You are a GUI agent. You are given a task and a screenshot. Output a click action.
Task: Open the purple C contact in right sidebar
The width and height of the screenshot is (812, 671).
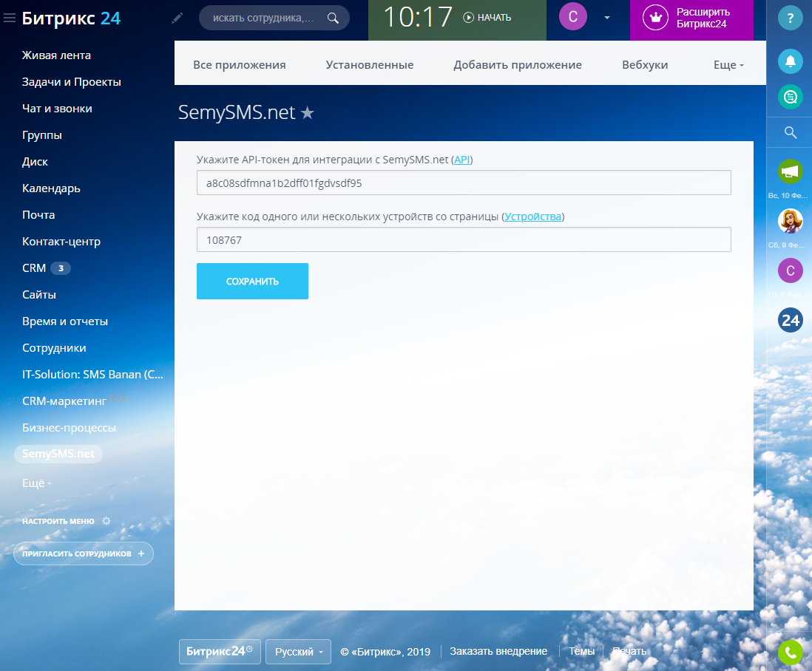pyautogui.click(x=791, y=270)
